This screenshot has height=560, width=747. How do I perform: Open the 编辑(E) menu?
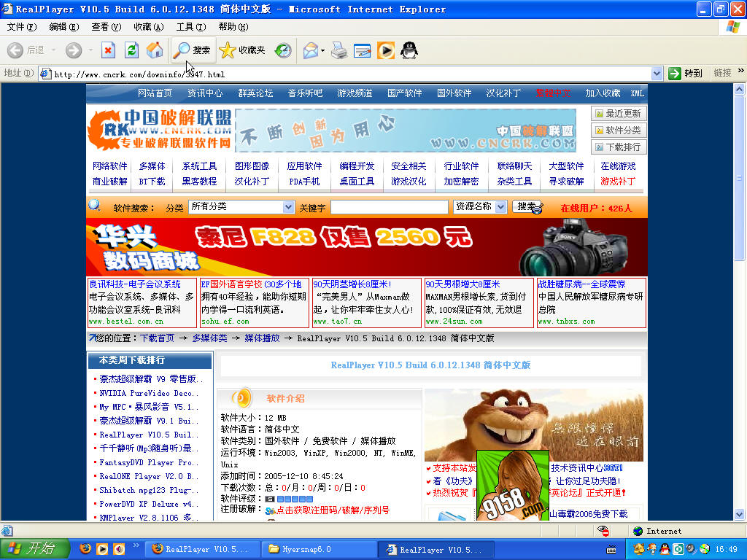[x=64, y=27]
